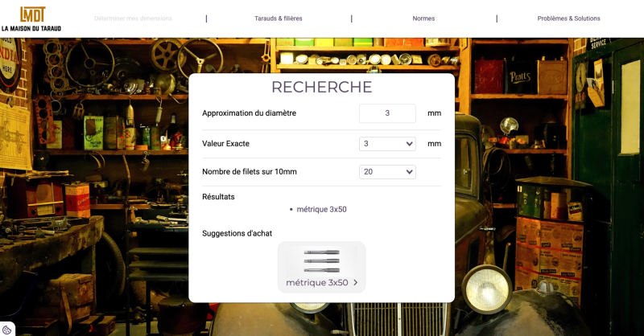Click the taps product image in suggestions
The height and width of the screenshot is (336, 644).
(x=321, y=261)
